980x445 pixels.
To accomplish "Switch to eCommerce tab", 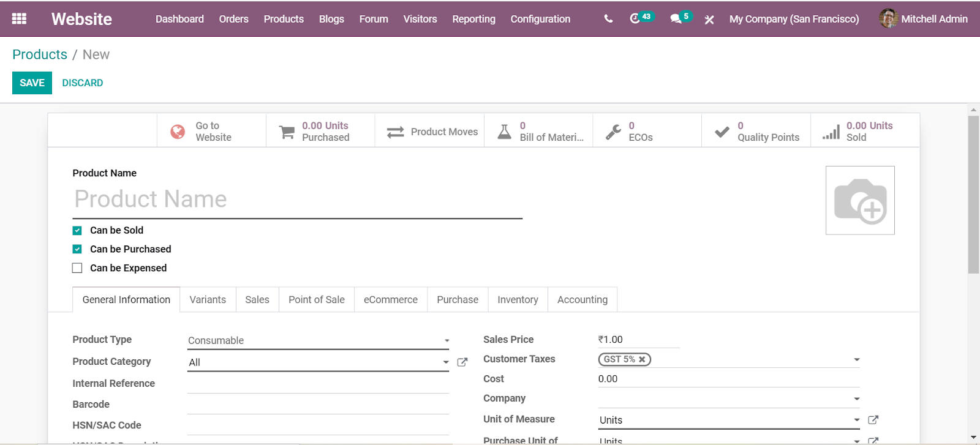I will [x=391, y=299].
